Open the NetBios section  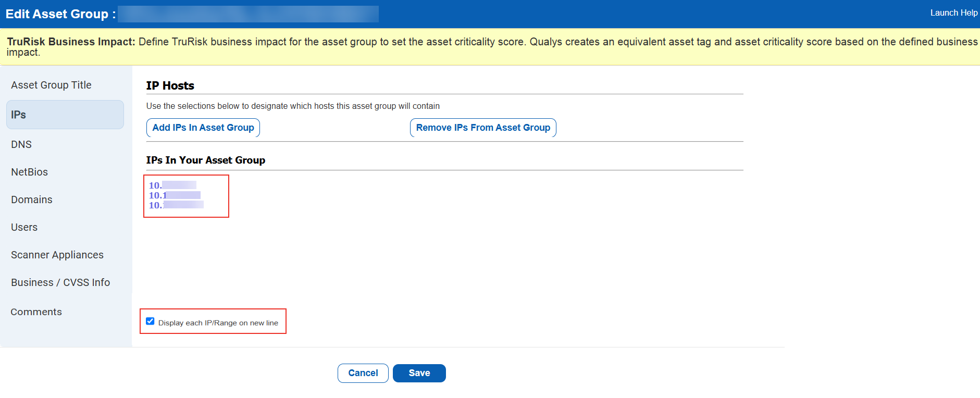pyautogui.click(x=29, y=172)
